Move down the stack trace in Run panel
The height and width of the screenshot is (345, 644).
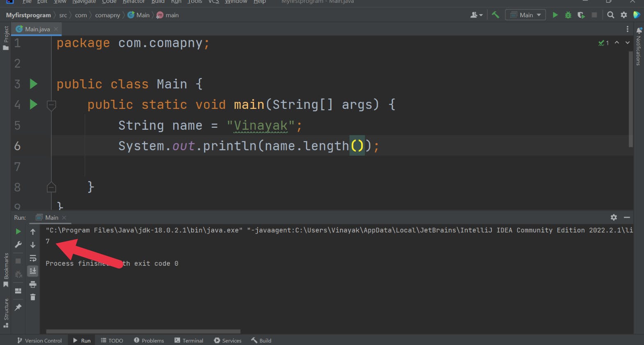coord(33,245)
